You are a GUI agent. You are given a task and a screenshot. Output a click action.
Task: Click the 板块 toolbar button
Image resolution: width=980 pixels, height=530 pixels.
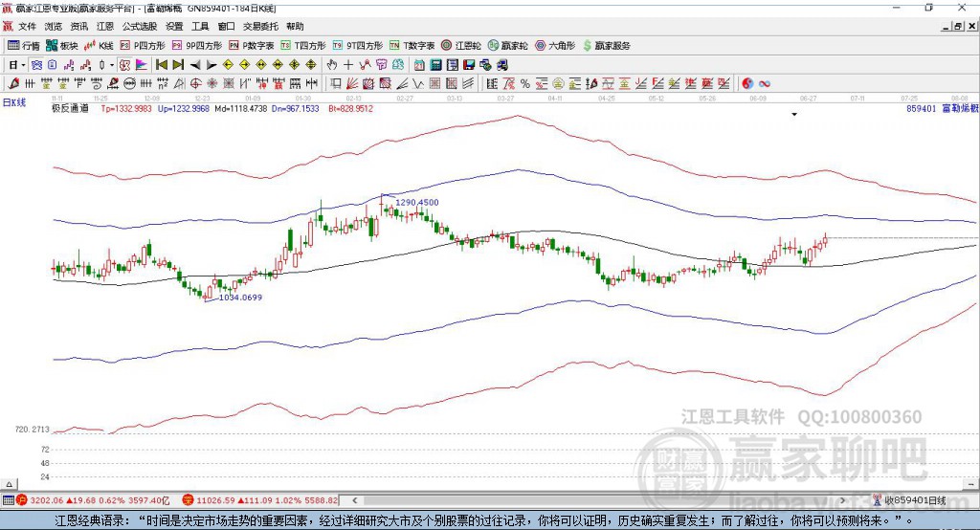(x=61, y=46)
